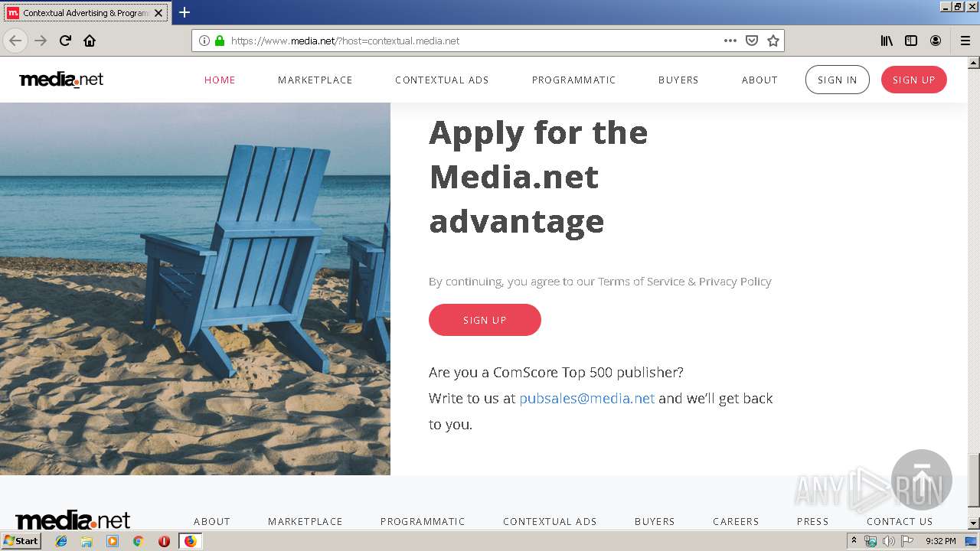Go back using the browser back arrow
Screen dimensions: 980x551
point(15,41)
